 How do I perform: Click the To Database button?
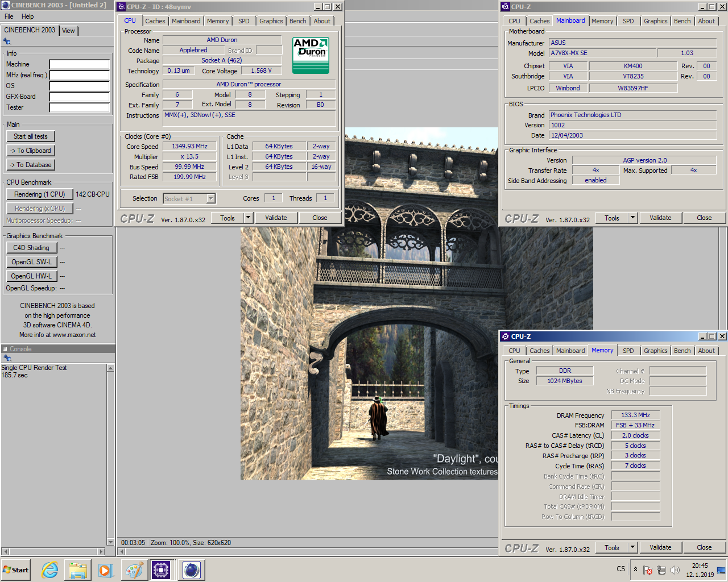pyautogui.click(x=31, y=165)
